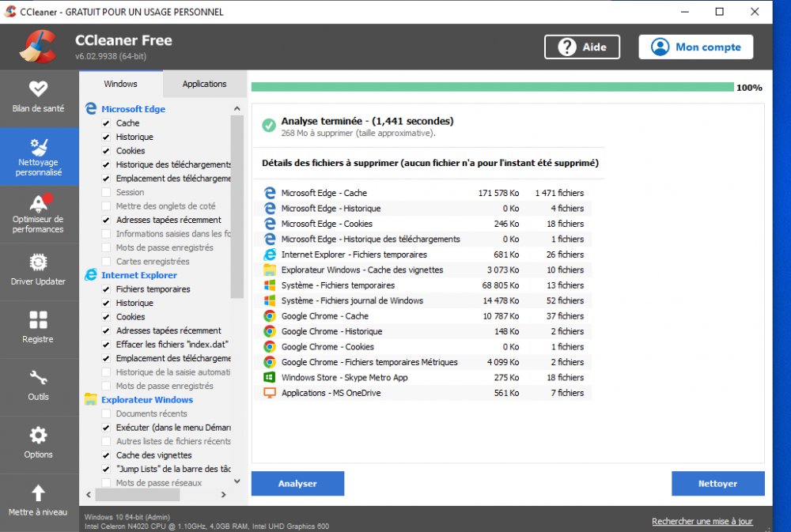Click the Nettoyer button
Screen dimensions: 791x532
coord(717,484)
